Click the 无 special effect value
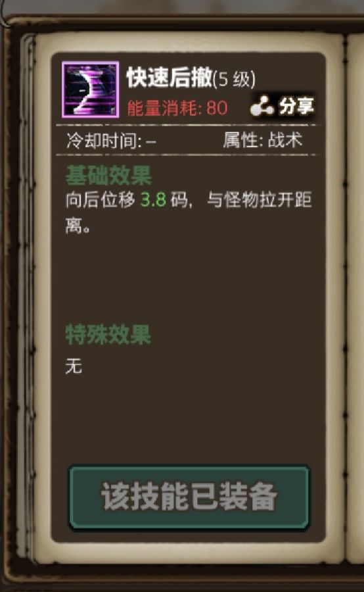 pyautogui.click(x=74, y=366)
